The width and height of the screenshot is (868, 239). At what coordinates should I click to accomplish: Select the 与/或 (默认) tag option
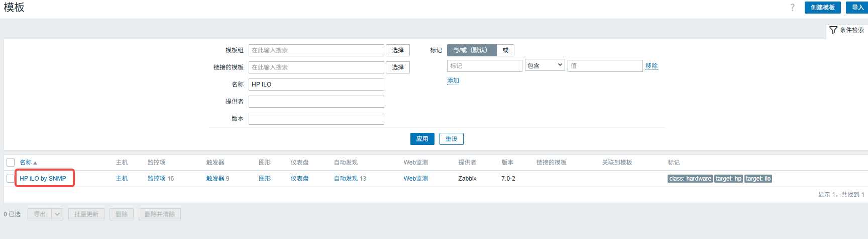(471, 50)
